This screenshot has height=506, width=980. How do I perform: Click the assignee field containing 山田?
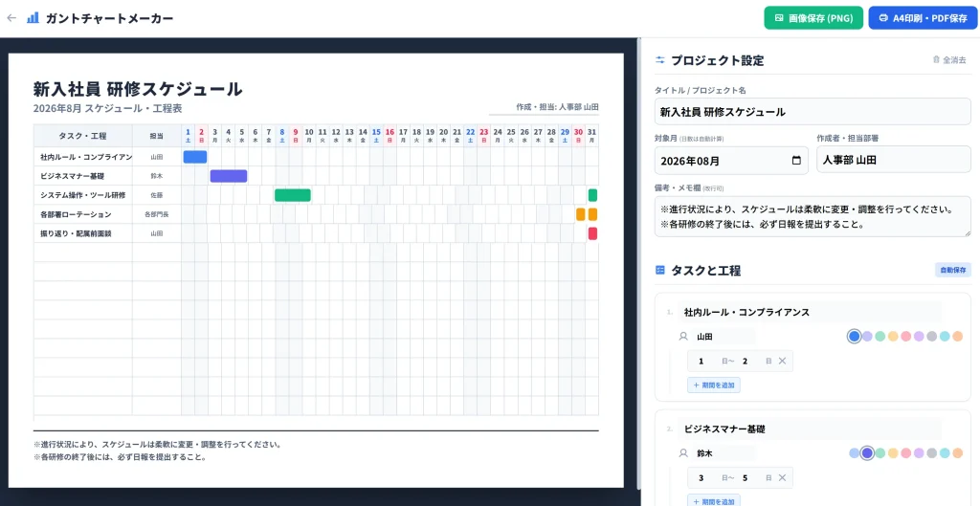724,336
